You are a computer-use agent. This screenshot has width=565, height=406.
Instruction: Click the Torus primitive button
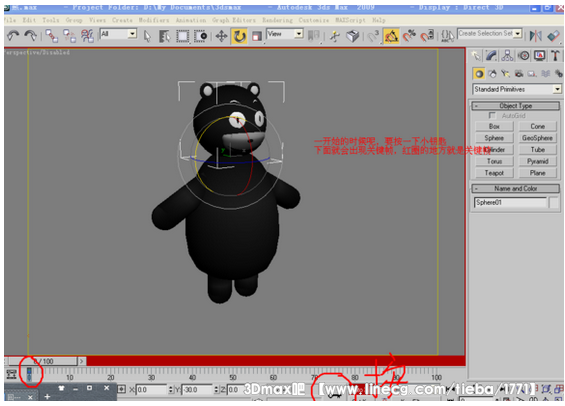[494, 161]
